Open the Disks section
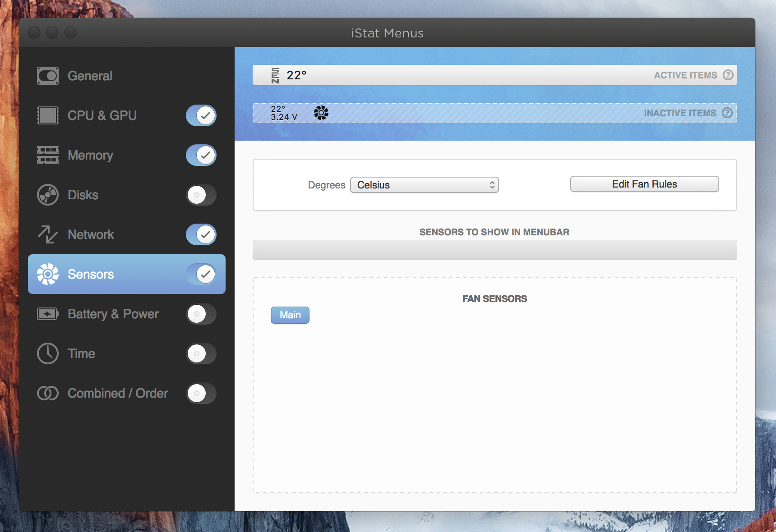This screenshot has width=776, height=532. tap(83, 195)
